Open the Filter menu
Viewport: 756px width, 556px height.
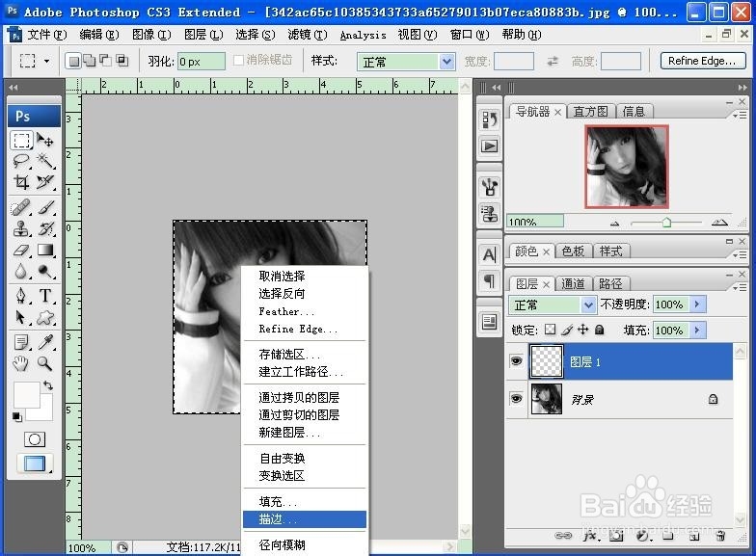307,35
